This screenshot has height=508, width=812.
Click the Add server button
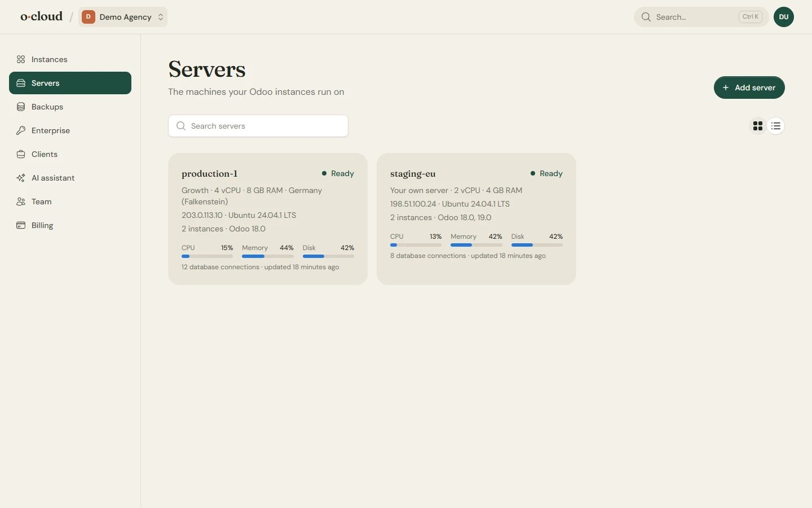click(749, 87)
